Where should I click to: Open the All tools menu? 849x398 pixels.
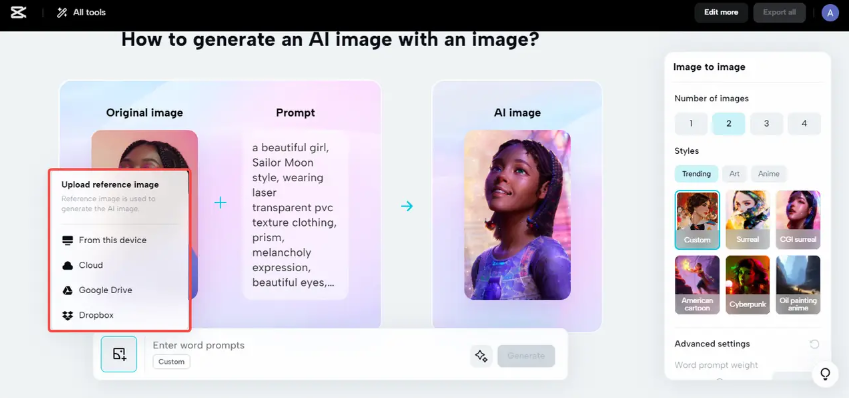point(81,12)
